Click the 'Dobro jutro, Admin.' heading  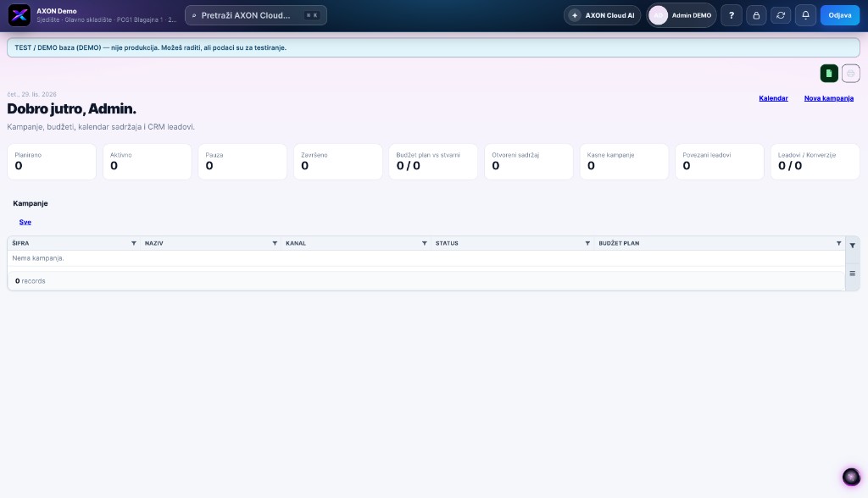tap(71, 109)
